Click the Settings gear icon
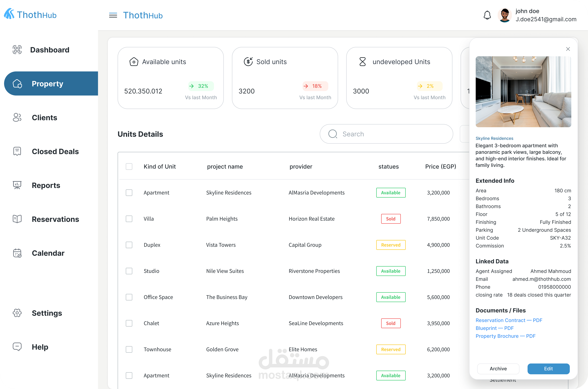588x389 pixels. [17, 313]
